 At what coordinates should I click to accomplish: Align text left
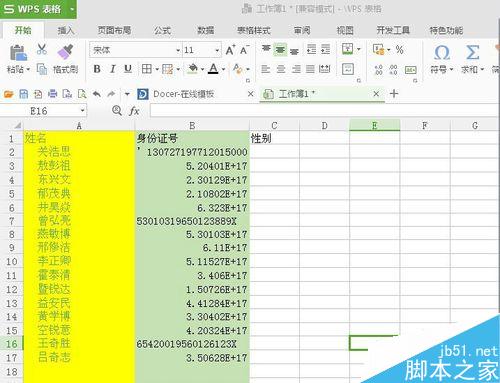266,69
